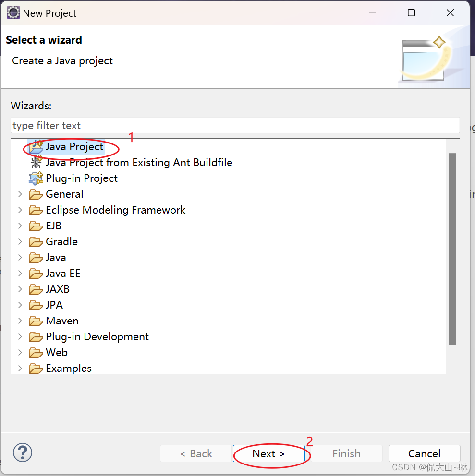The width and height of the screenshot is (475, 476).
Task: Expand the Maven category
Action: point(20,321)
